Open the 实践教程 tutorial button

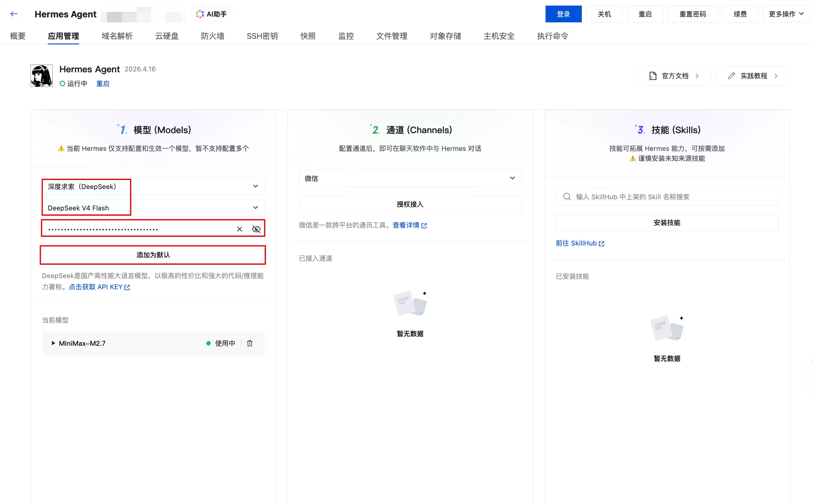[x=753, y=76]
